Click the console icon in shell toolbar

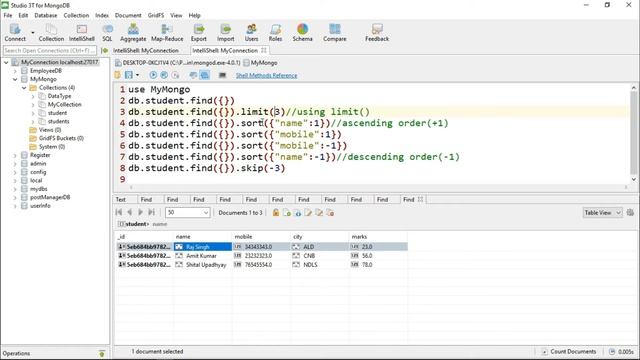pyautogui.click(x=222, y=75)
